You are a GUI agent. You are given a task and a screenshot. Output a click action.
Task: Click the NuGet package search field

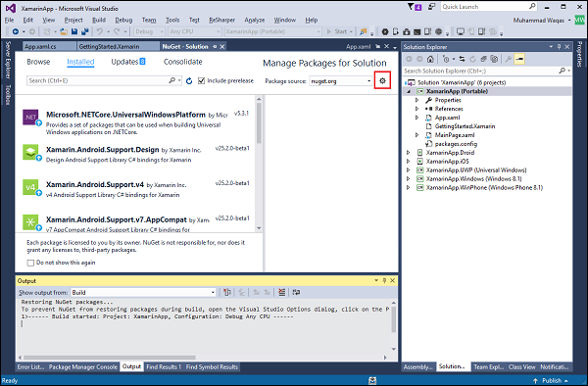99,80
